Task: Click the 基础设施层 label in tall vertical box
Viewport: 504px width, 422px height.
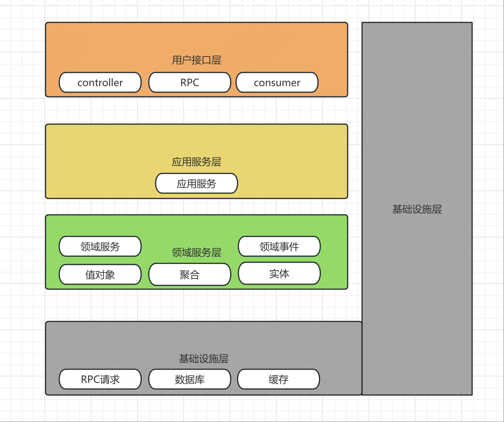Action: pyautogui.click(x=417, y=209)
